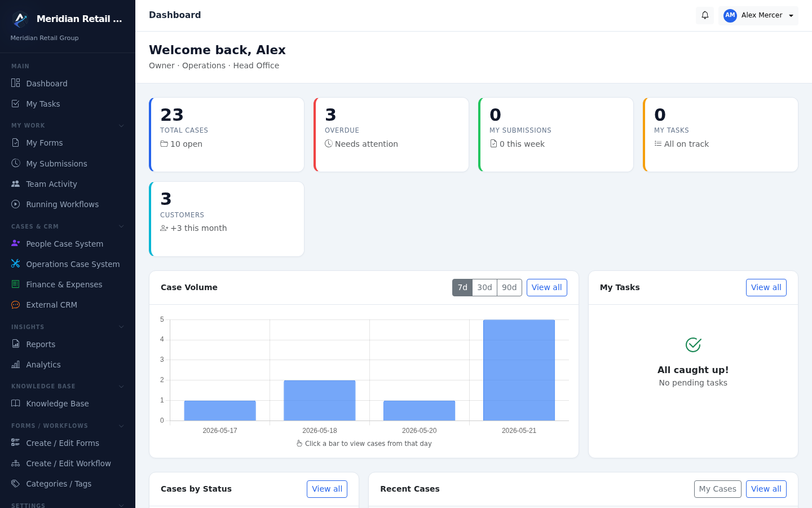Screen dimensions: 812x508
Task: Click View all in Case Volume
Action: (x=547, y=287)
